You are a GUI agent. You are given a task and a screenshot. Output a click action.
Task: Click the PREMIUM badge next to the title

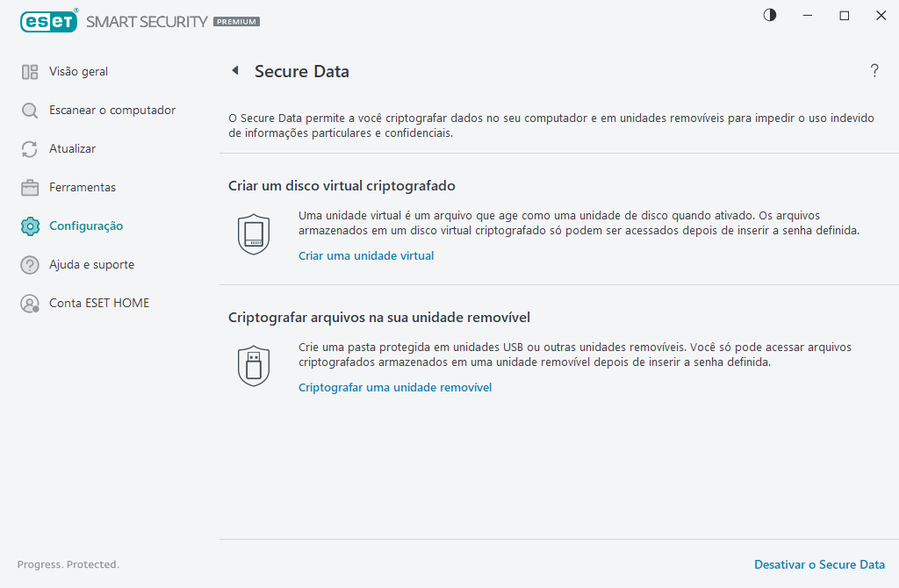pos(235,21)
